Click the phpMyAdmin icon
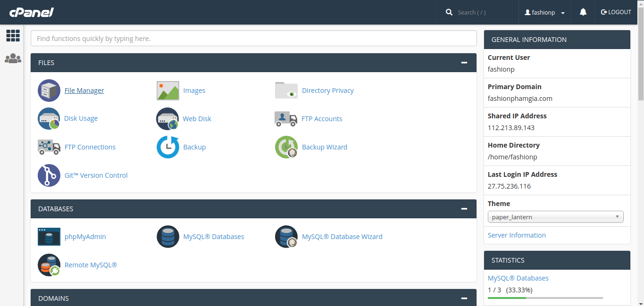 tap(49, 237)
